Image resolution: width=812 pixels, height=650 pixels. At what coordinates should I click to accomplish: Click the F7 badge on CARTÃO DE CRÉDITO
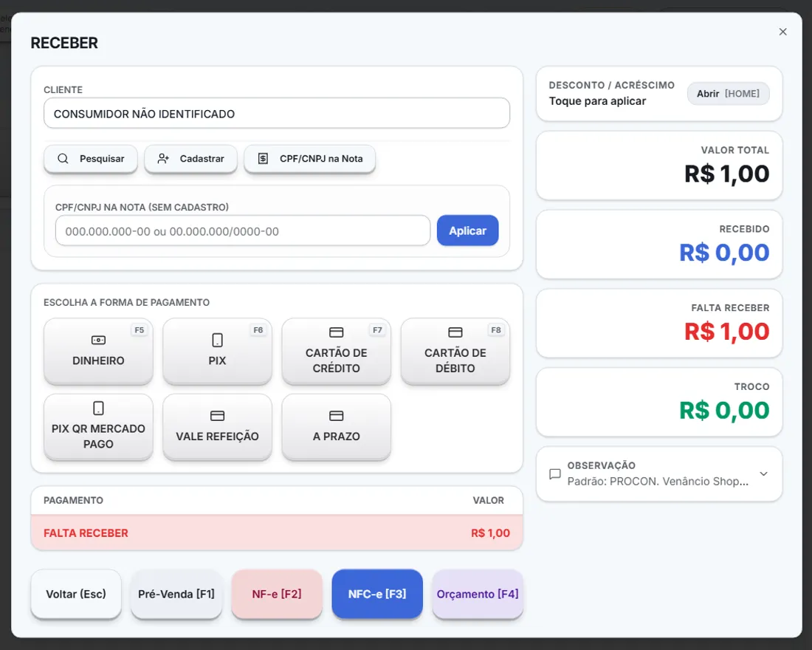coord(377,330)
